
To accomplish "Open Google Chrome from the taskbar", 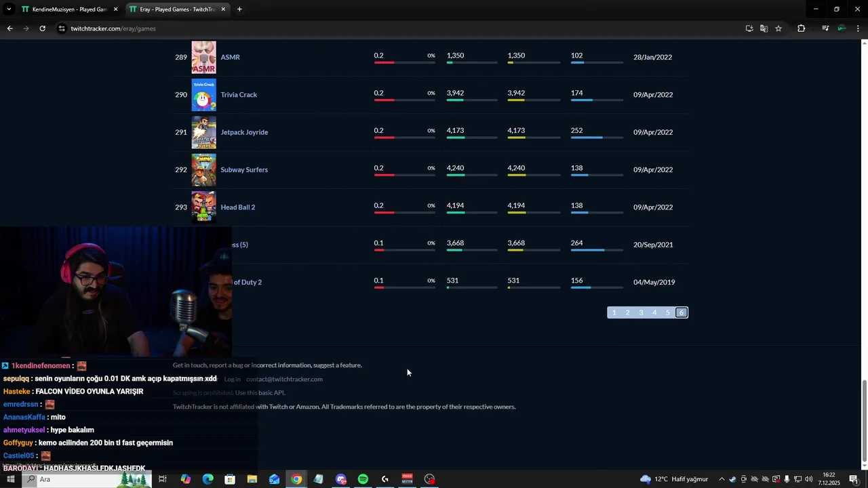I will click(296, 479).
